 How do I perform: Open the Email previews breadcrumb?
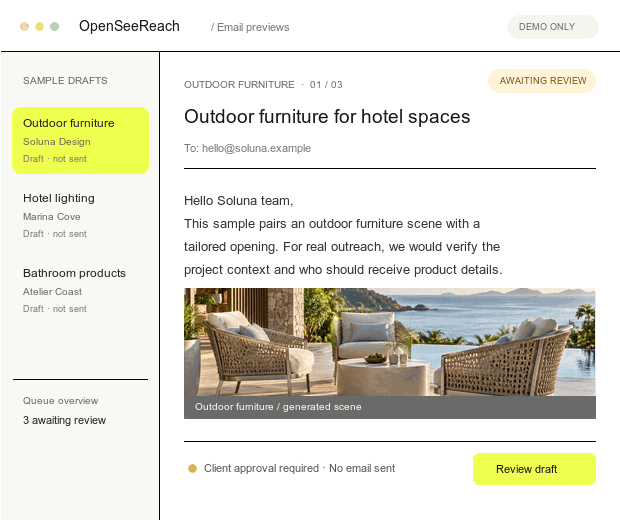250,27
